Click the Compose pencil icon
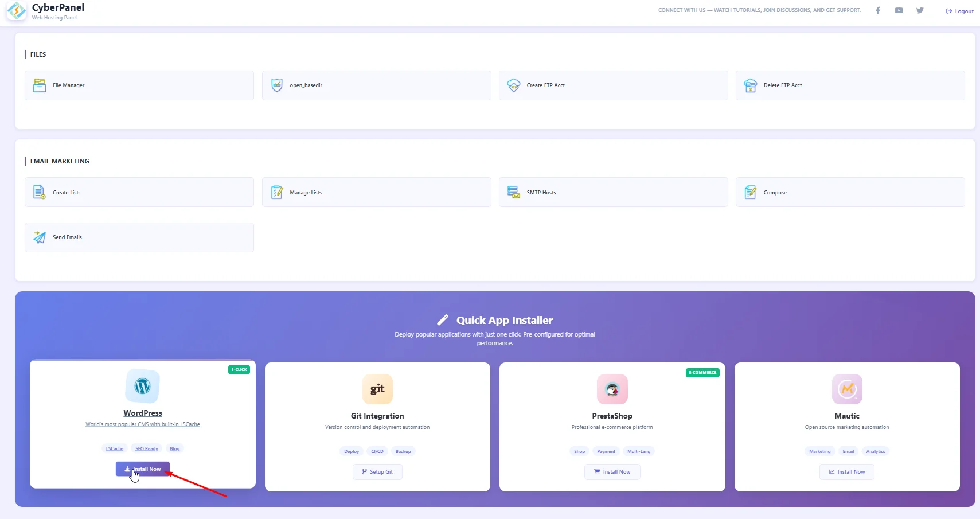 pos(751,192)
